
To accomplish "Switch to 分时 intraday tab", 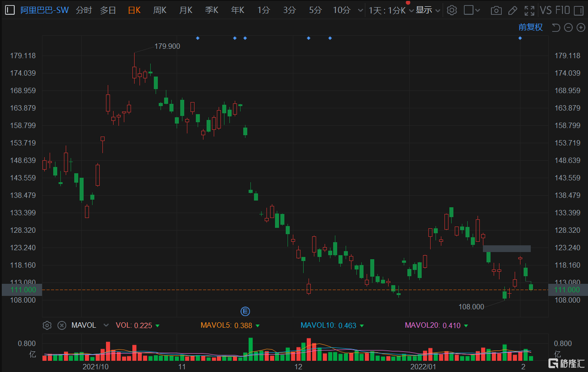I will [84, 10].
